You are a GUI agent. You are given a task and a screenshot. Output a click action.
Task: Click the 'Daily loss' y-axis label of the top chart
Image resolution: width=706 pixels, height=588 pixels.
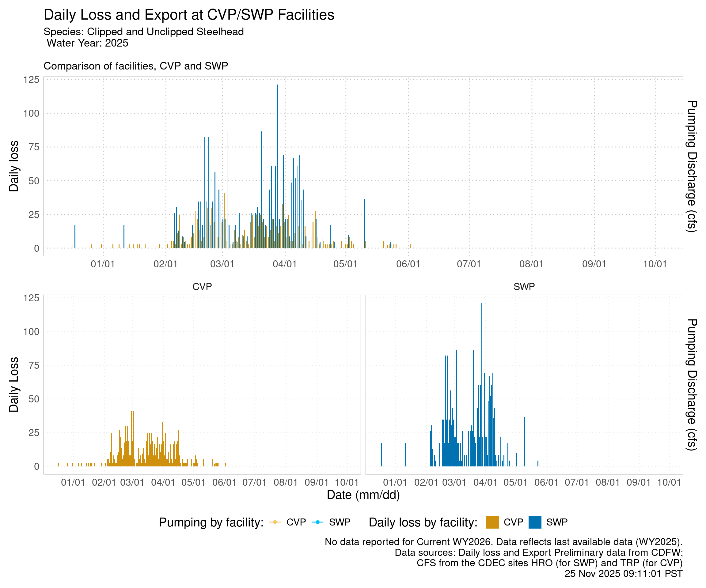pyautogui.click(x=14, y=166)
